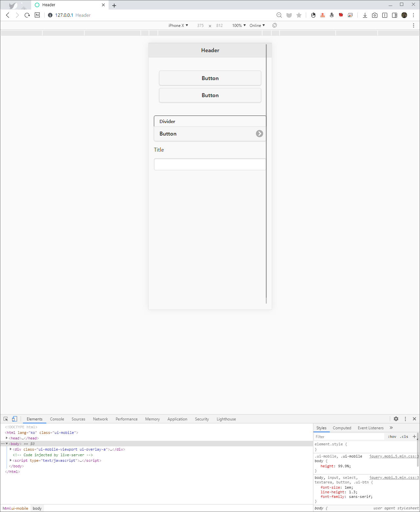Switch to the Application tab

(x=178, y=419)
